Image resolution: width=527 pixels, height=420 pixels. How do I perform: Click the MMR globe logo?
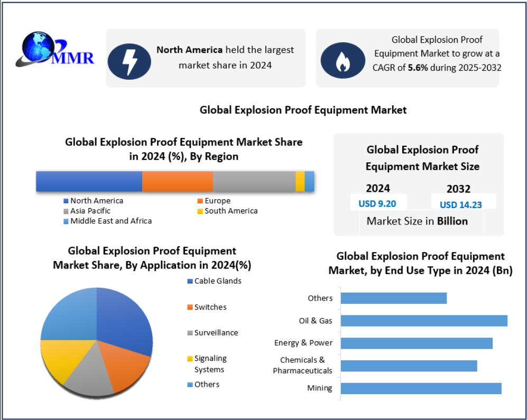pos(56,50)
